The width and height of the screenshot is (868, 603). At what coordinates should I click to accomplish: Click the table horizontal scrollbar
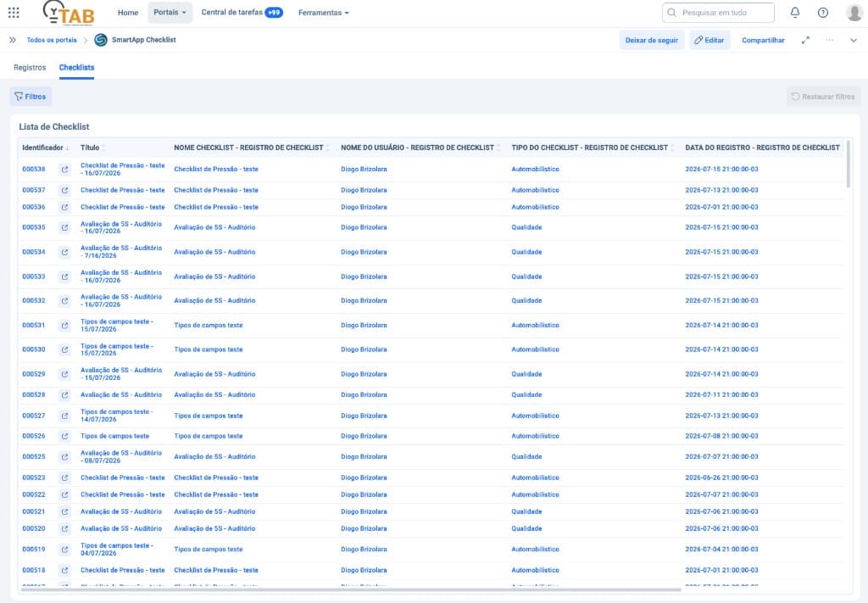pos(350,589)
